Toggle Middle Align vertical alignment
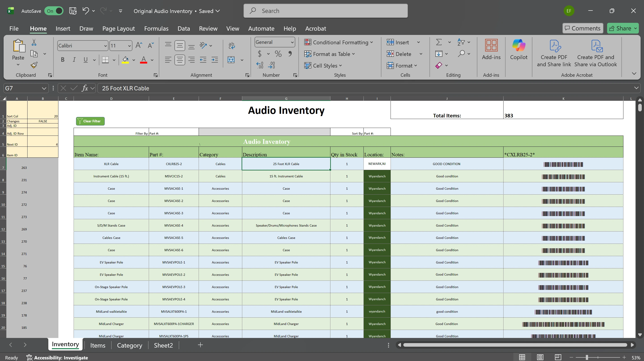 pyautogui.click(x=180, y=45)
